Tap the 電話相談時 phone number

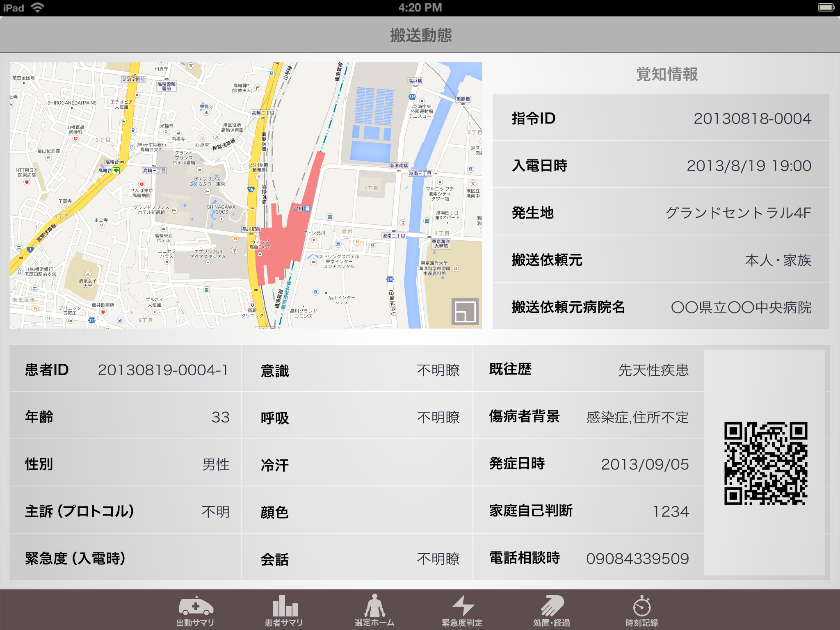click(637, 559)
